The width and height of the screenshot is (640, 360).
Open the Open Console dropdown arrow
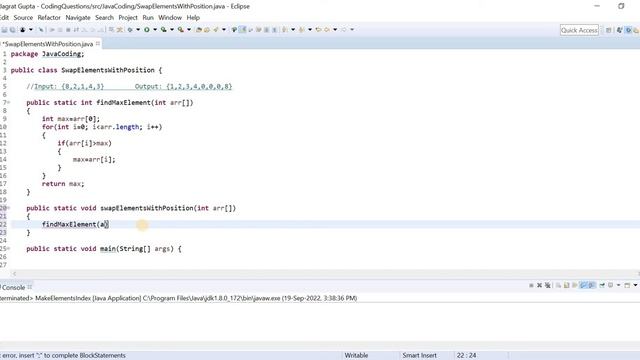click(636, 285)
